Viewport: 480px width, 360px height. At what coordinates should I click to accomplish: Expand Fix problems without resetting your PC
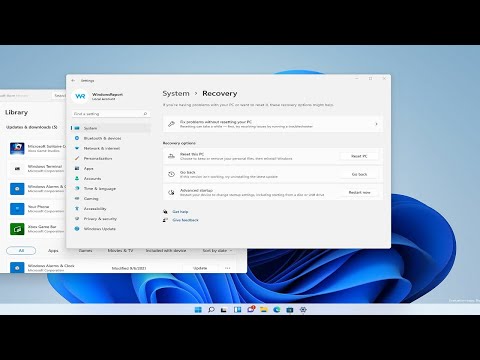point(273,124)
